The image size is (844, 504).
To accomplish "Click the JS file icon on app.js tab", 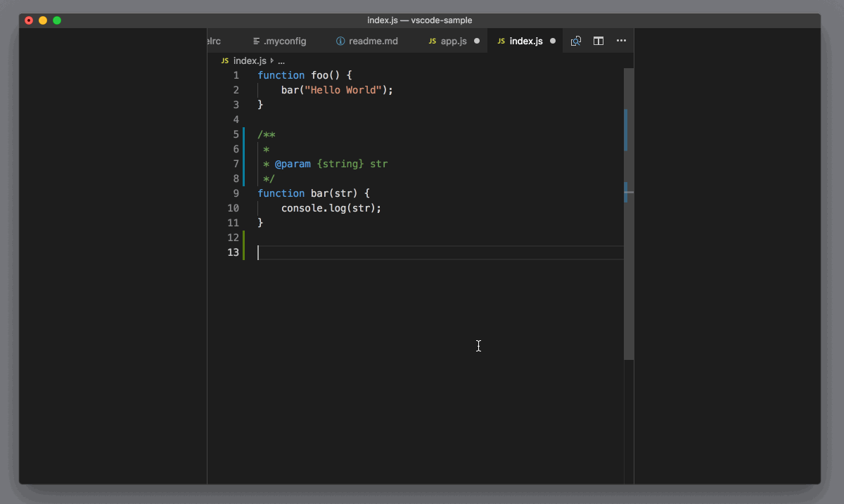I will (x=433, y=41).
